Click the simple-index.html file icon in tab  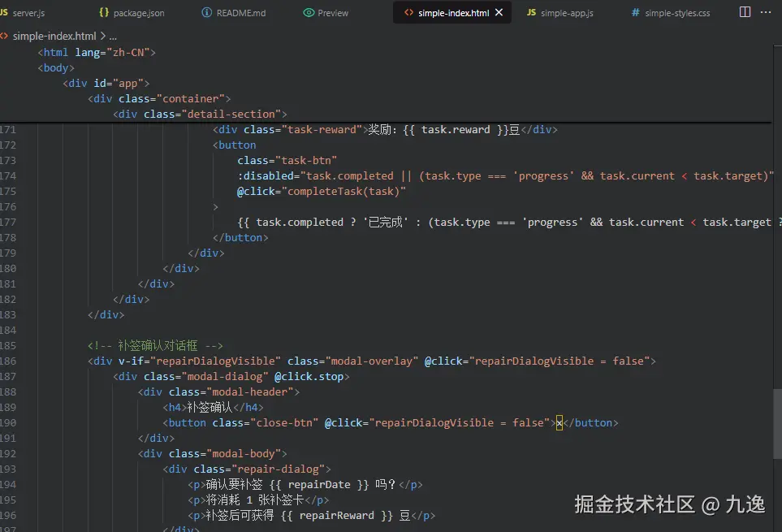[409, 12]
